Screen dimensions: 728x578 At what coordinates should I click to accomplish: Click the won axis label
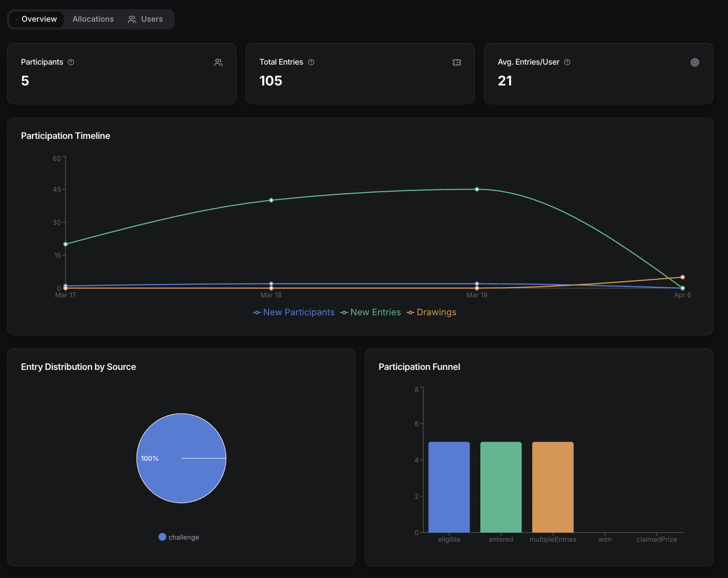point(605,540)
